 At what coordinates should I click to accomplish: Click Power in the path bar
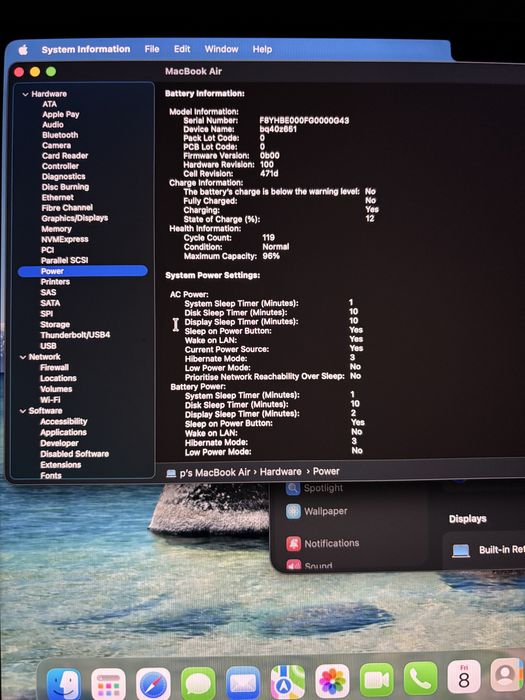(326, 471)
